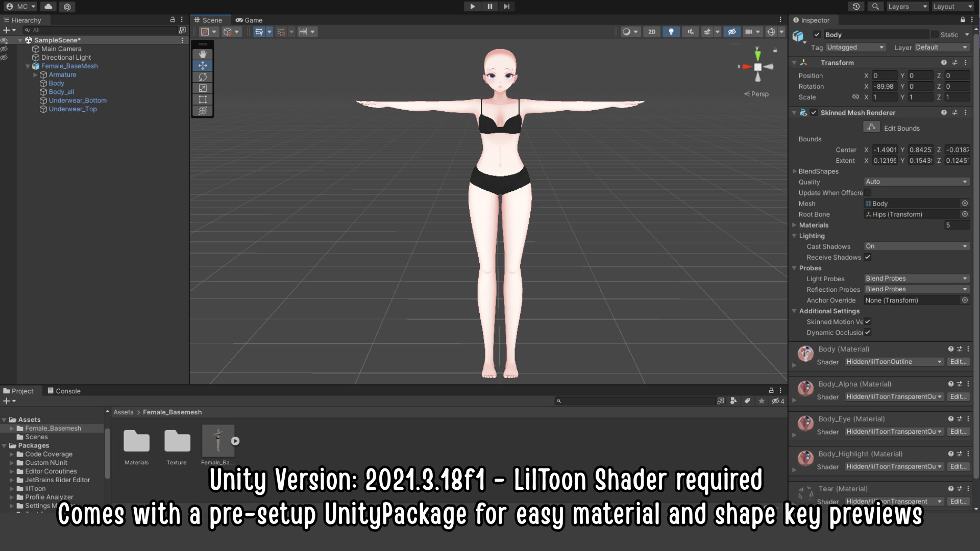Select Underwear_Top in Hierarchy
This screenshot has height=551, width=980.
coord(72,109)
